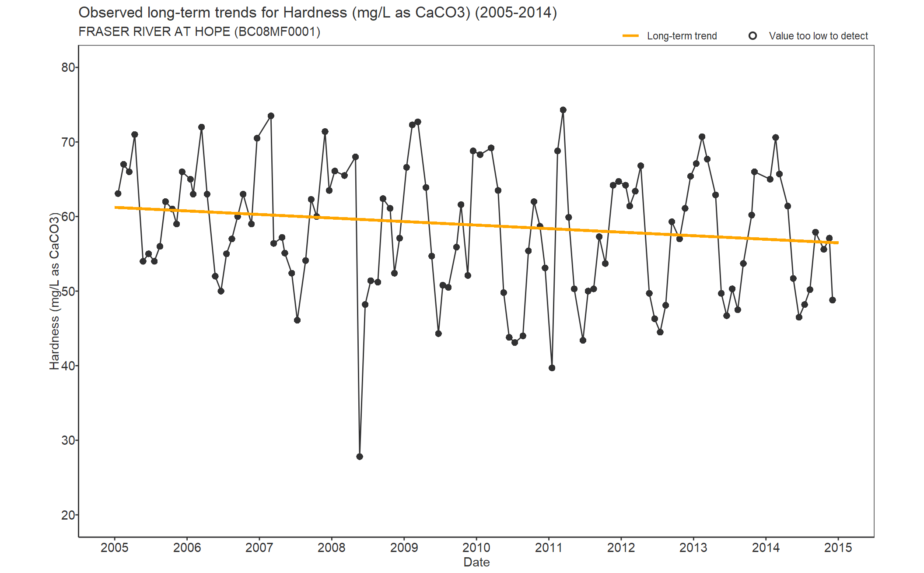This screenshot has width=924, height=573.
Task: Click the y-axis tick label 40
Action: (68, 366)
